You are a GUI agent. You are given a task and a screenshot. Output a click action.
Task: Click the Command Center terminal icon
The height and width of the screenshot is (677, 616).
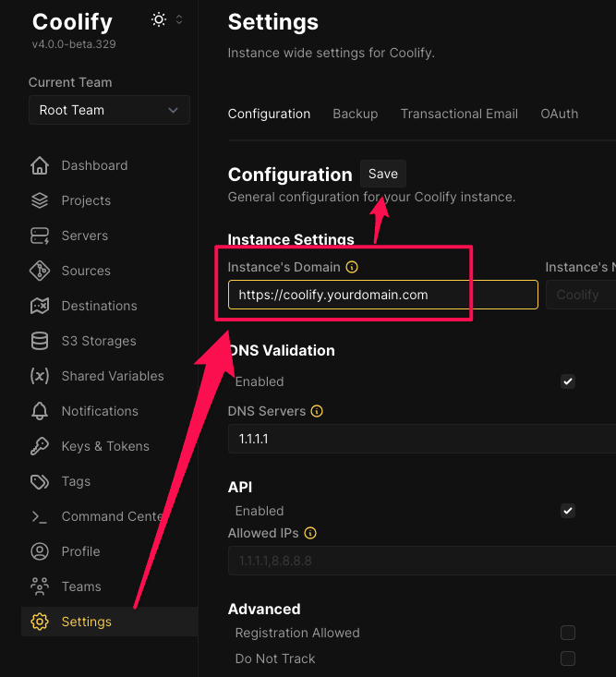[x=40, y=516]
